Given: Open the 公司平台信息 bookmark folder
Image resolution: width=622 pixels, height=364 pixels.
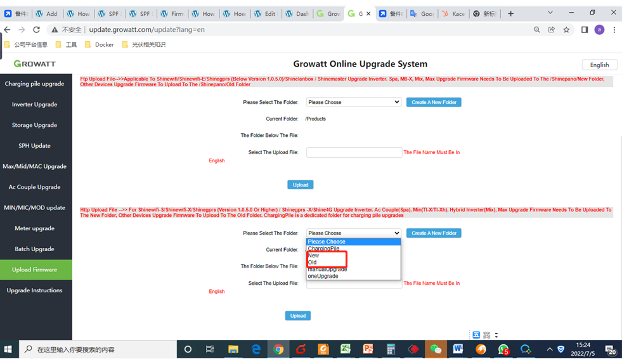Looking at the screenshot, I should (x=26, y=44).
